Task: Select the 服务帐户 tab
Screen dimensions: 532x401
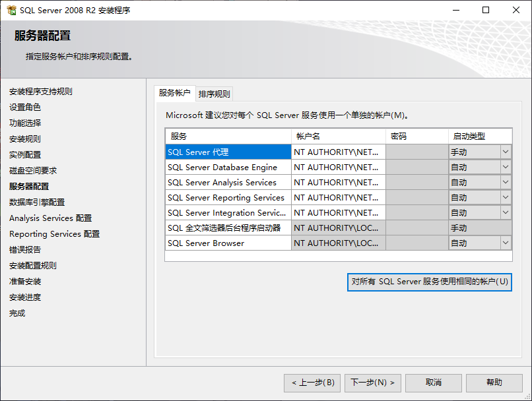Action: point(175,93)
